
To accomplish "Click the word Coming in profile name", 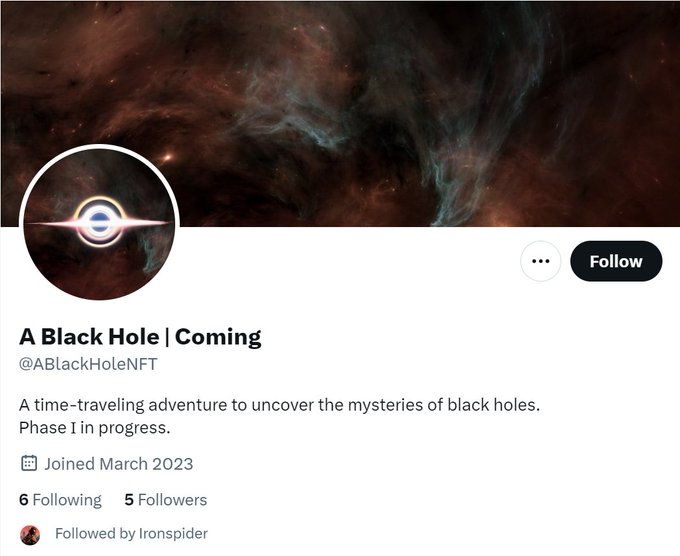I will [x=218, y=337].
